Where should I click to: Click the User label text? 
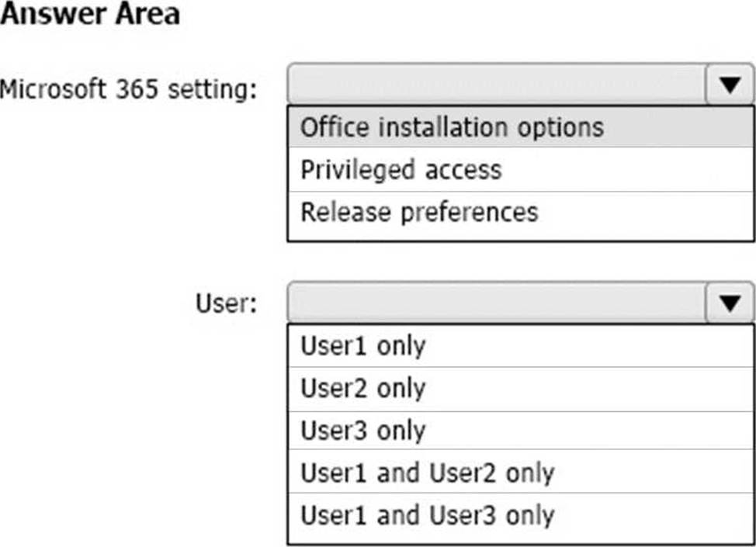[226, 303]
